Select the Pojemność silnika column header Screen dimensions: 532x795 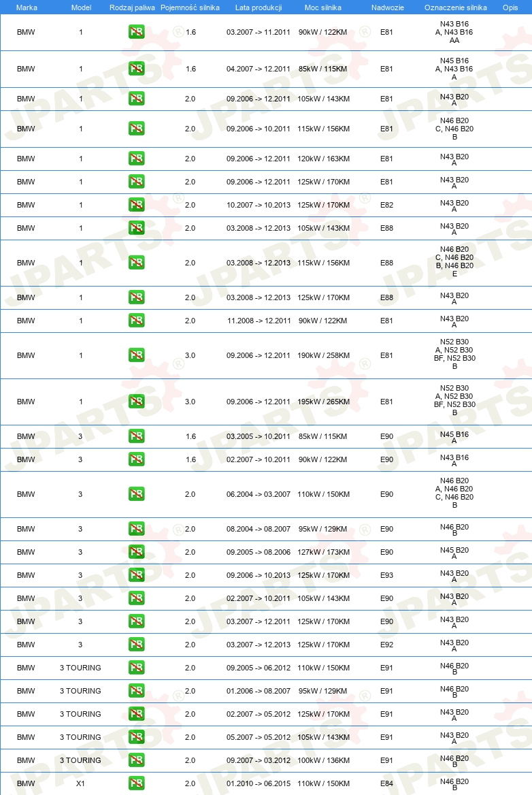point(190,7)
